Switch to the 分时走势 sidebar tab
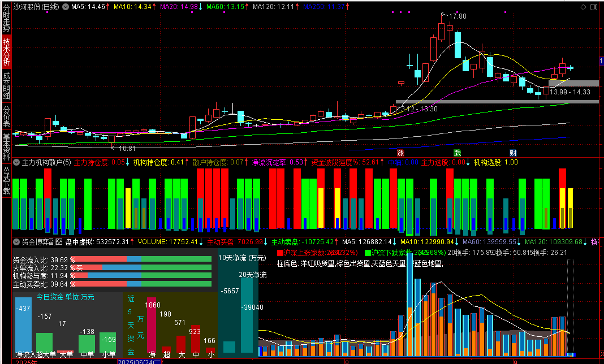Screen dimensions: 604x364 point(7,18)
